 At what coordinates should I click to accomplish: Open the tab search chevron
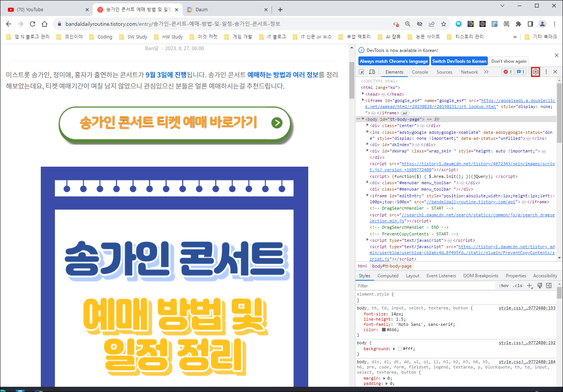tap(502, 6)
